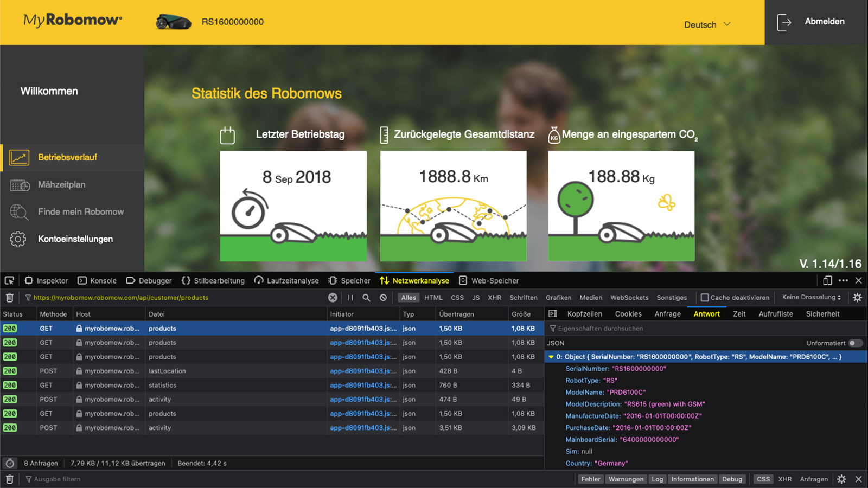Screen dimensions: 868x488
Task: Toggle the XHR filter in Netzwerkanalyse
Action: click(x=494, y=298)
